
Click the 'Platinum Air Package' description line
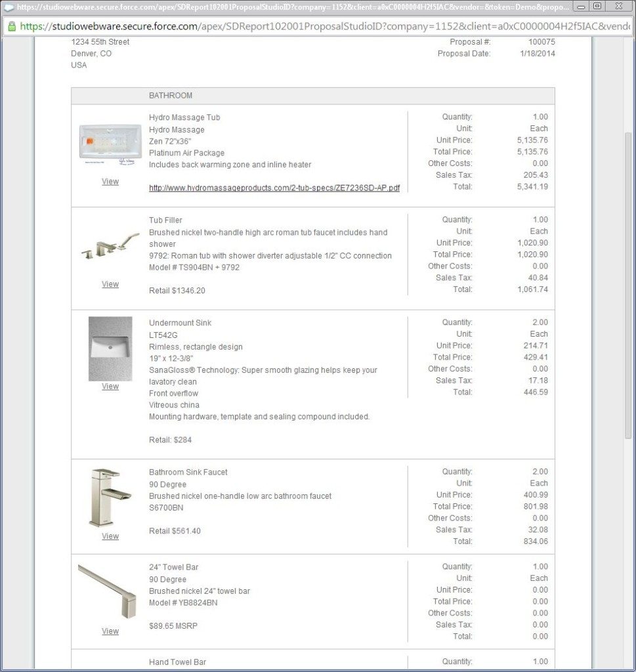187,153
